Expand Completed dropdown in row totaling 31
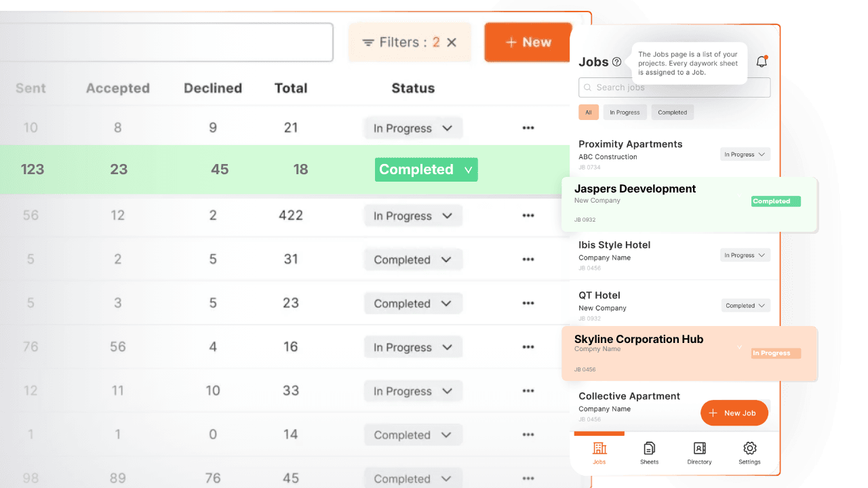868x488 pixels. click(413, 260)
